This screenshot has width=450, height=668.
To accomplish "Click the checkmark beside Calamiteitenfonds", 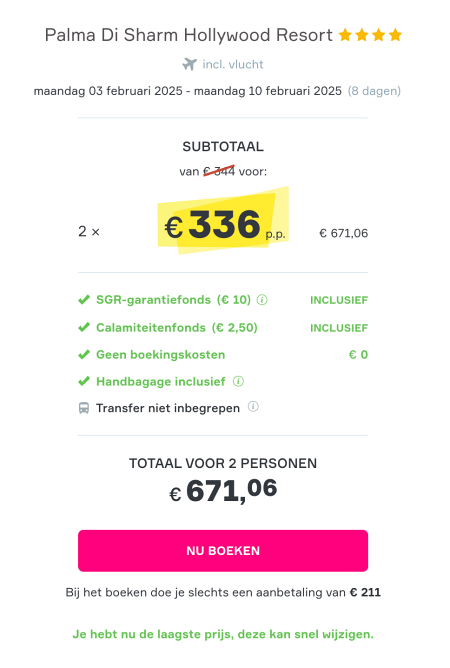I will 84,327.
